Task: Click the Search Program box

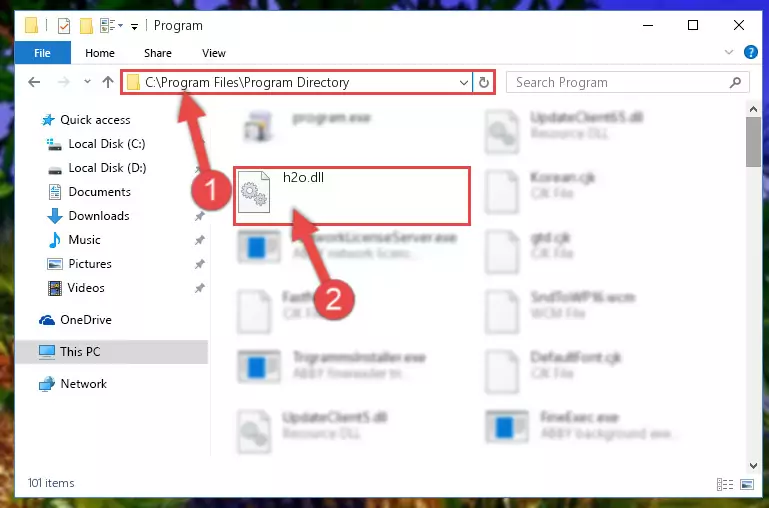Action: pos(627,82)
